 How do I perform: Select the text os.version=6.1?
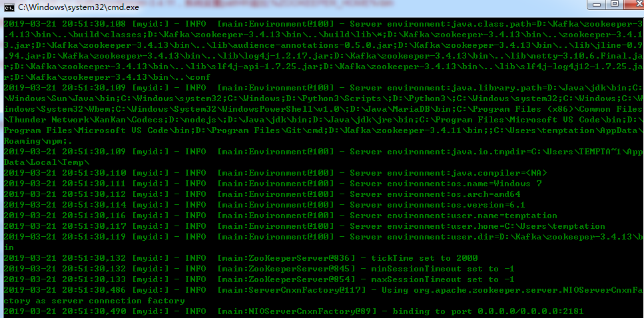[489, 205]
